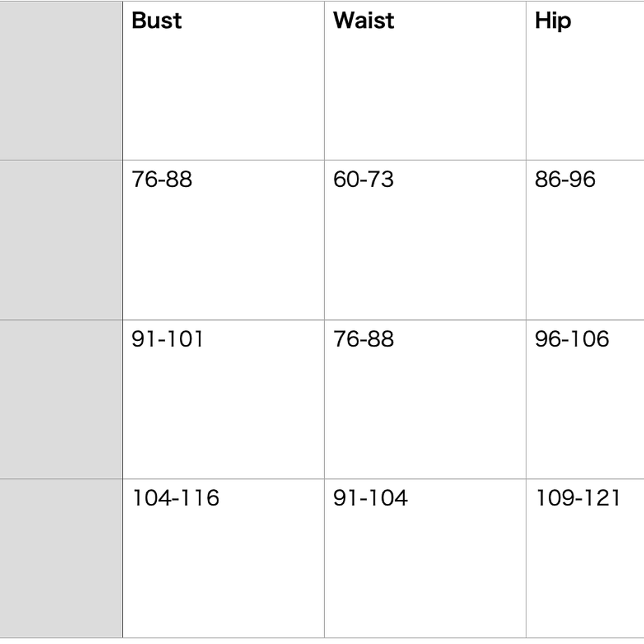
Task: Click the gray cell beside 76-88 bust
Action: 61,240
